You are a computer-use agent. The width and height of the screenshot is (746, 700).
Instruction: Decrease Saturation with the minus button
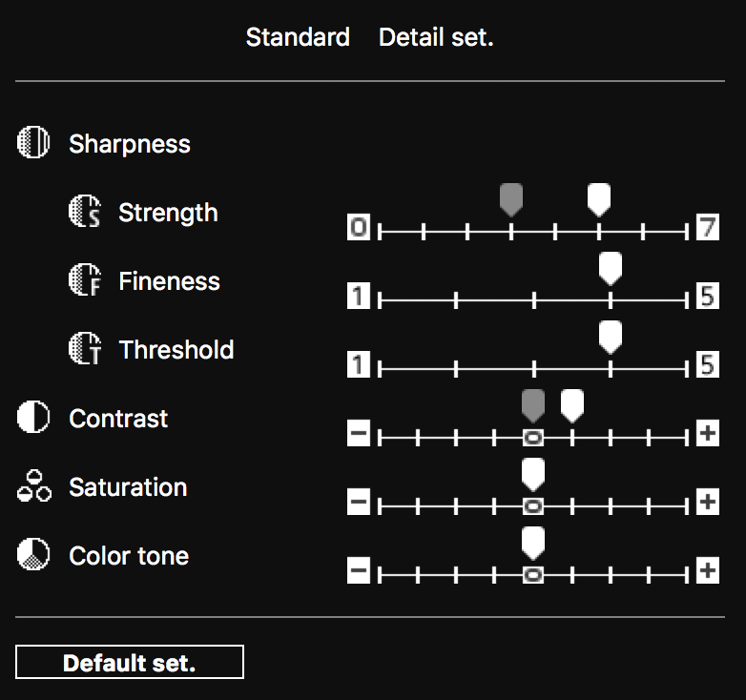coord(359,502)
